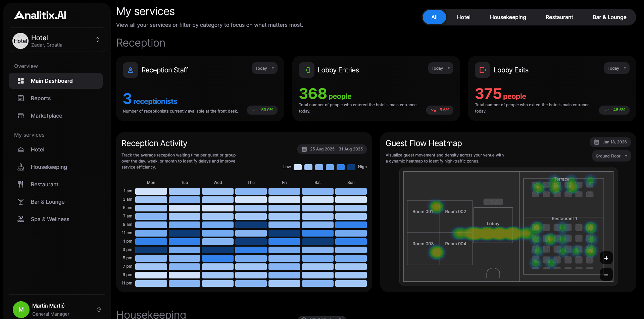Click the Housekeeping cleaning icon in sidebar

(x=21, y=167)
